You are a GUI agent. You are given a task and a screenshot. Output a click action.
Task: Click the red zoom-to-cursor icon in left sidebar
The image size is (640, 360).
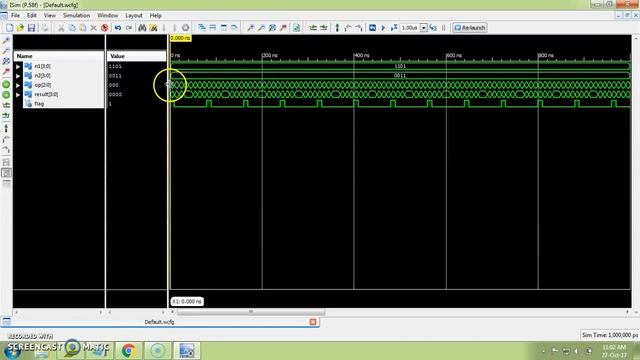pos(6,71)
